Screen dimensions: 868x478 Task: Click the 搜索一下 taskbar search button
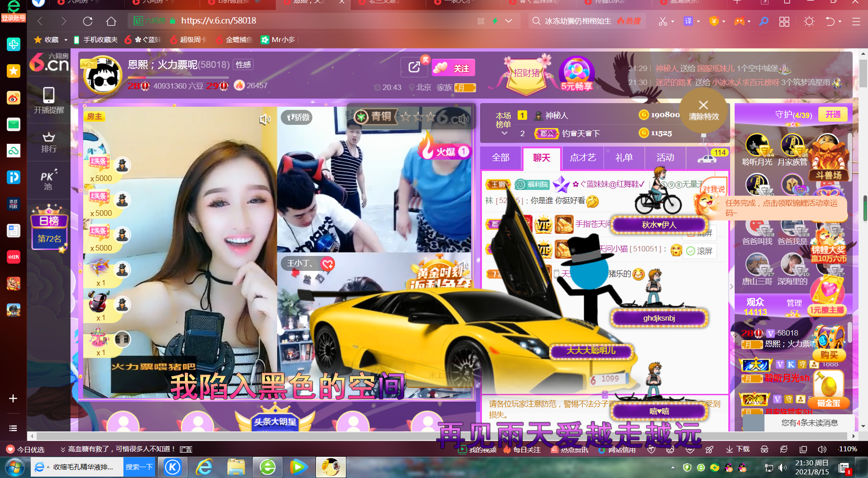[139, 467]
